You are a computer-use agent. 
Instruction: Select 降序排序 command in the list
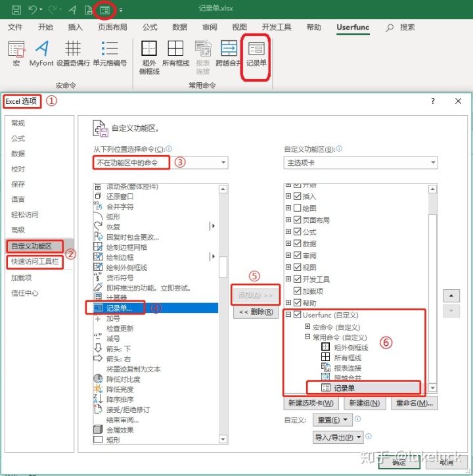[x=156, y=400]
